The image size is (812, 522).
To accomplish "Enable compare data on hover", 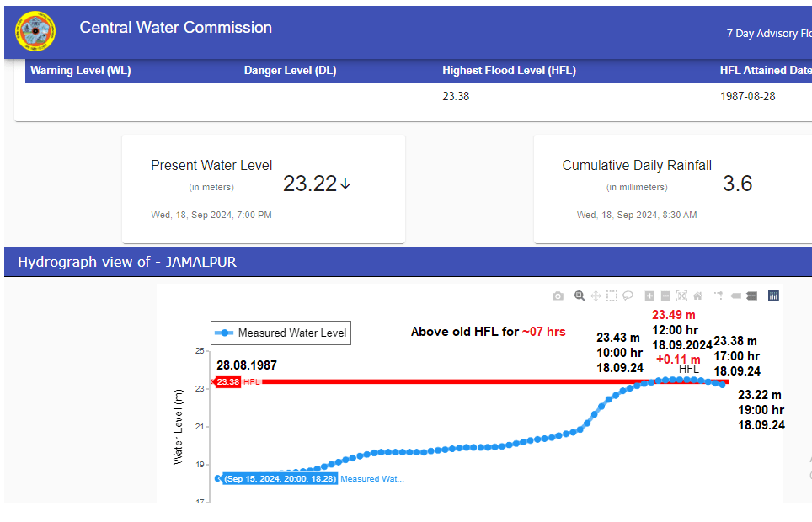I will (752, 296).
